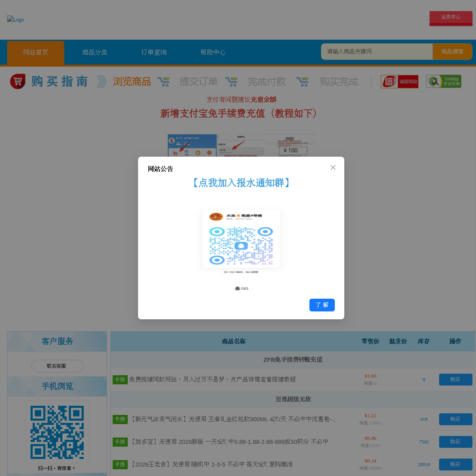
Task: Open 订单查询 menu item
Action: tap(154, 52)
